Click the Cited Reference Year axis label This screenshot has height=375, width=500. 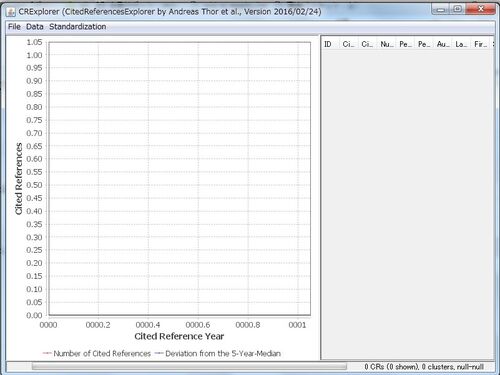(x=179, y=336)
